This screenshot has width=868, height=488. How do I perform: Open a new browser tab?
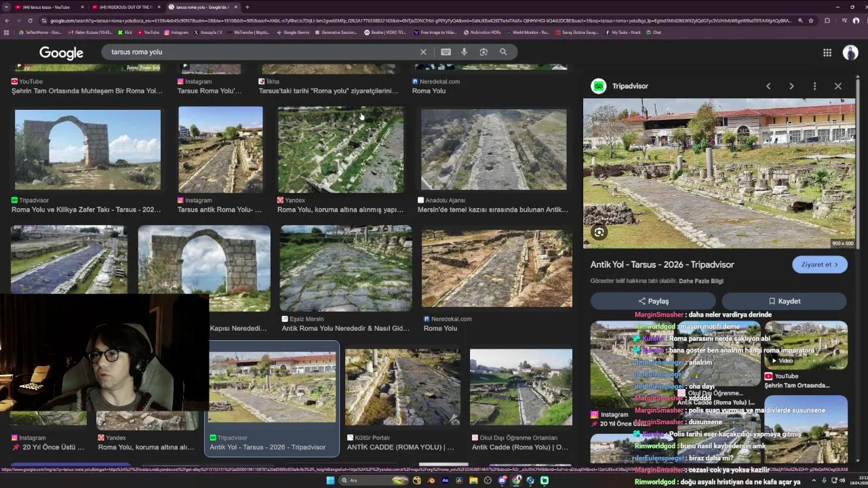click(x=247, y=7)
